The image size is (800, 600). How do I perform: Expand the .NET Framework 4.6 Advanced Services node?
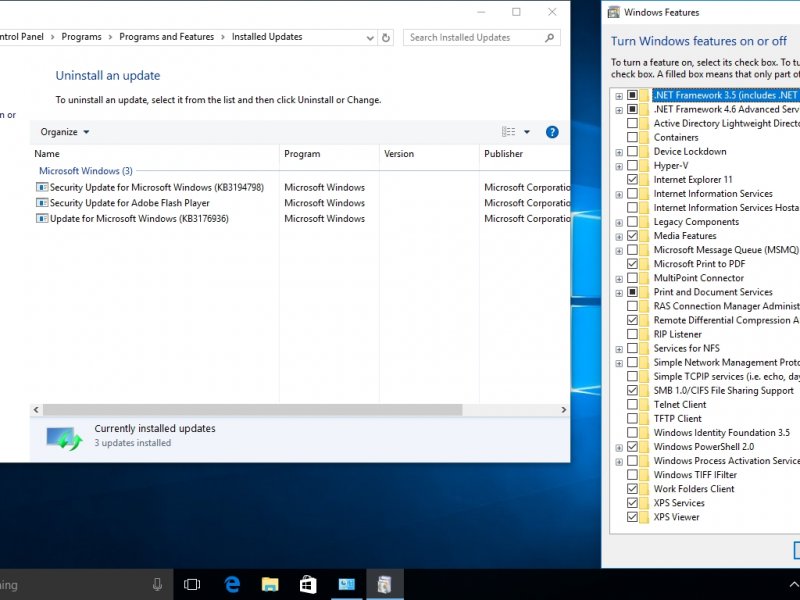(619, 110)
